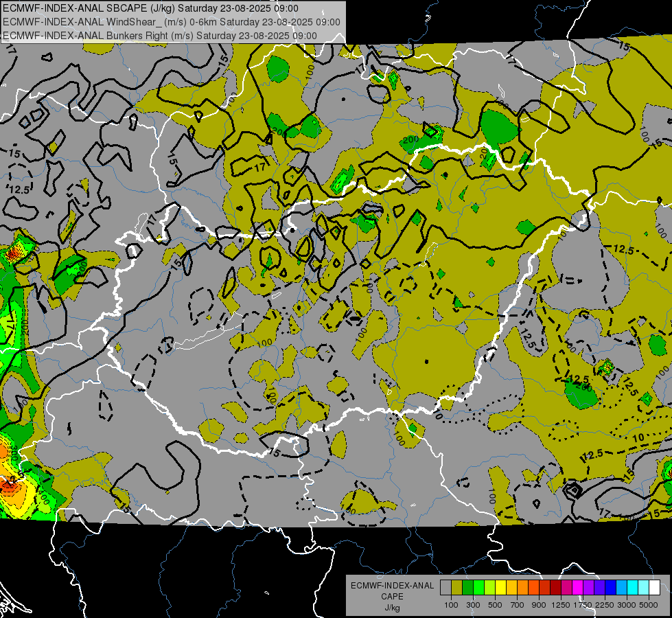The image size is (672, 618).
Task: Click the 900 tick value in legend scale
Action: coord(539,605)
